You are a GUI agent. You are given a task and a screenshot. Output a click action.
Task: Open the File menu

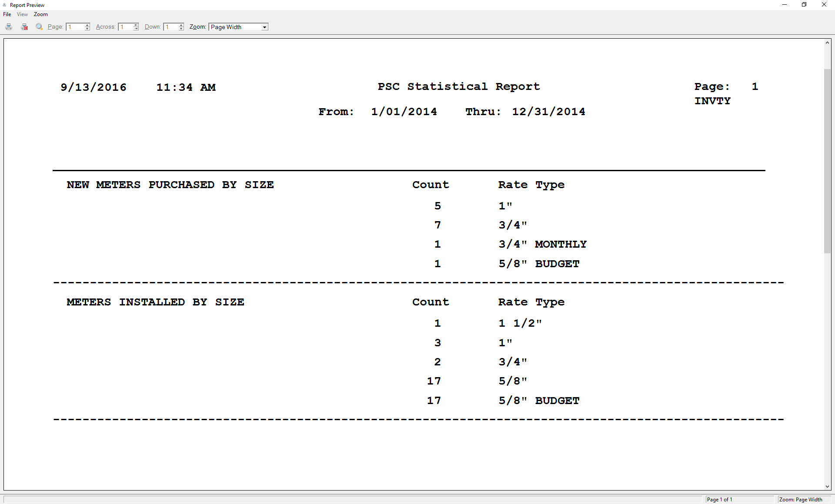[7, 14]
